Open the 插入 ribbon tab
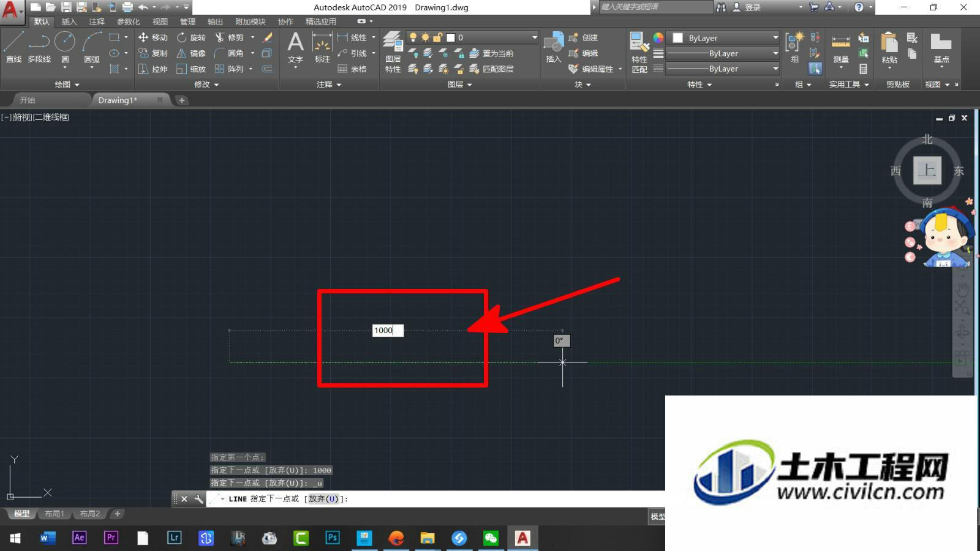The image size is (980, 551). point(69,21)
